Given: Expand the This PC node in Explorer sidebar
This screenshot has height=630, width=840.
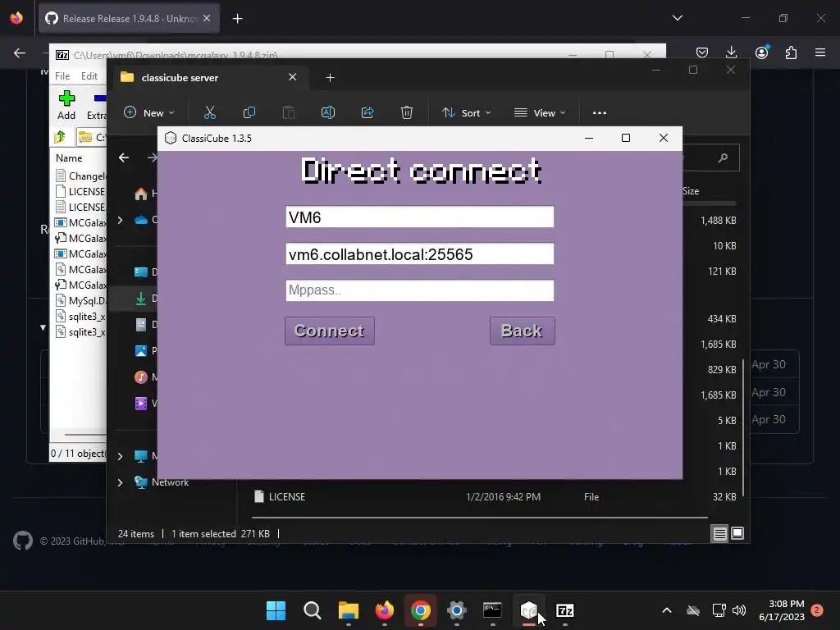Looking at the screenshot, I should coord(120,456).
